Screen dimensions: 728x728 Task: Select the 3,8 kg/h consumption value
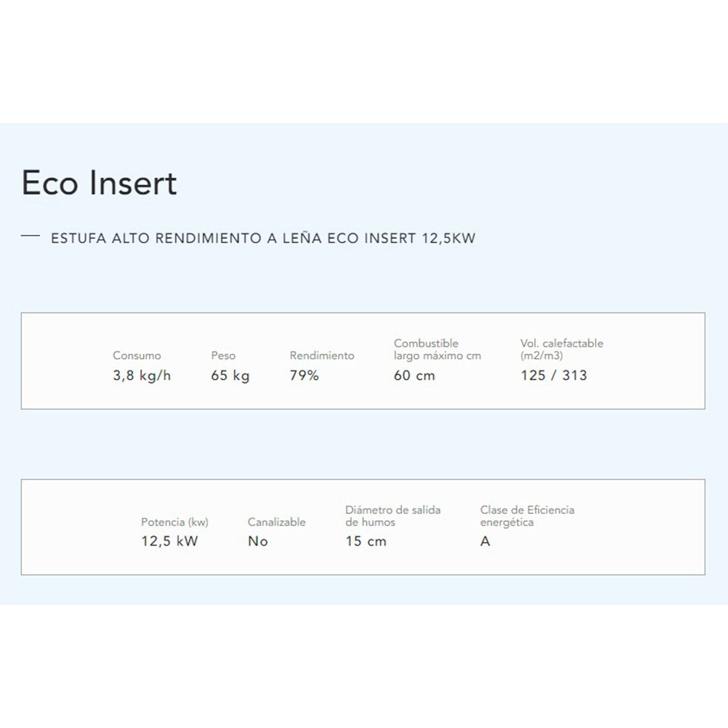[142, 376]
